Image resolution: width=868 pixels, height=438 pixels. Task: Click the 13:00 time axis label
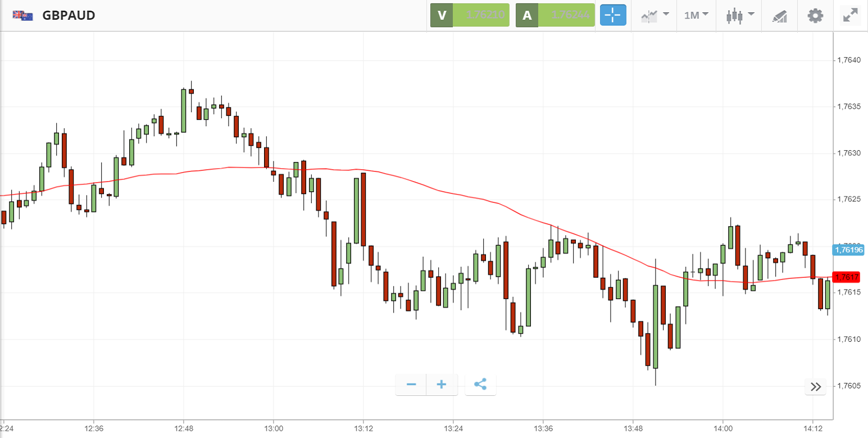pyautogui.click(x=273, y=427)
